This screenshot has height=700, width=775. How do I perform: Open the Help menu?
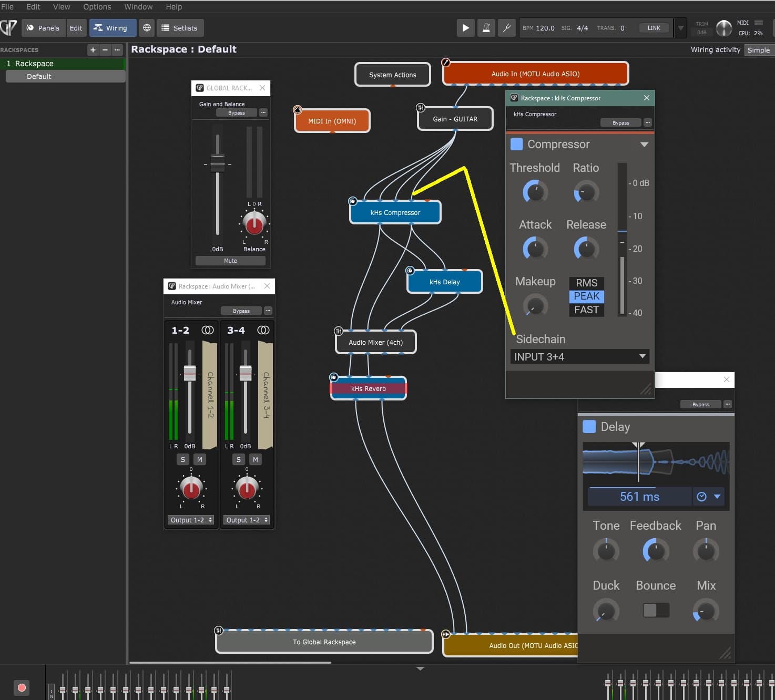174,7
